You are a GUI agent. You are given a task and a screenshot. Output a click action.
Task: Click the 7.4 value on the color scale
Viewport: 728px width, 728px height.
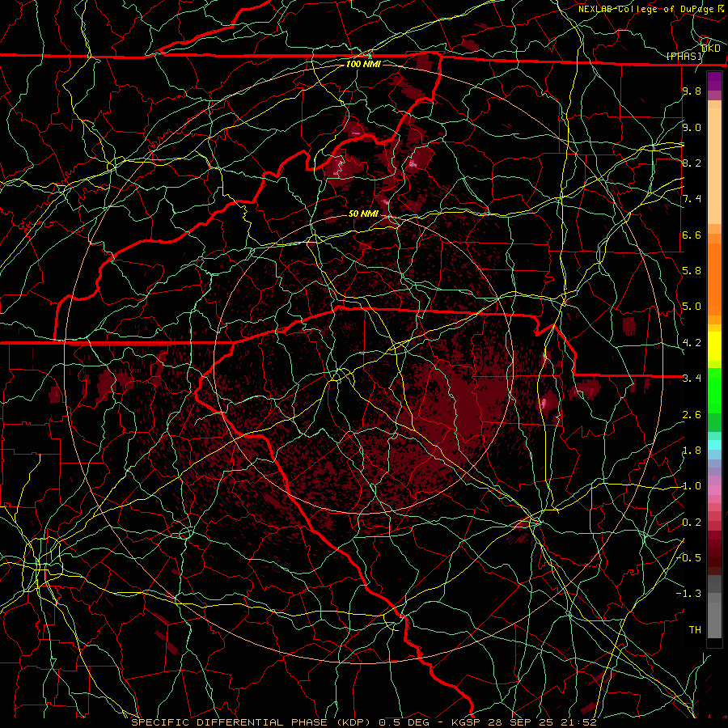pos(692,199)
